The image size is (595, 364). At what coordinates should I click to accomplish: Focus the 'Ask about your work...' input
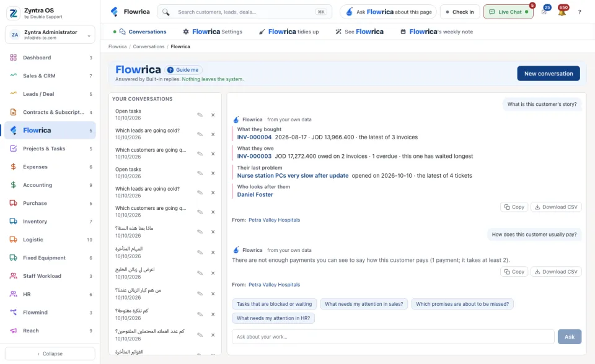(x=393, y=337)
